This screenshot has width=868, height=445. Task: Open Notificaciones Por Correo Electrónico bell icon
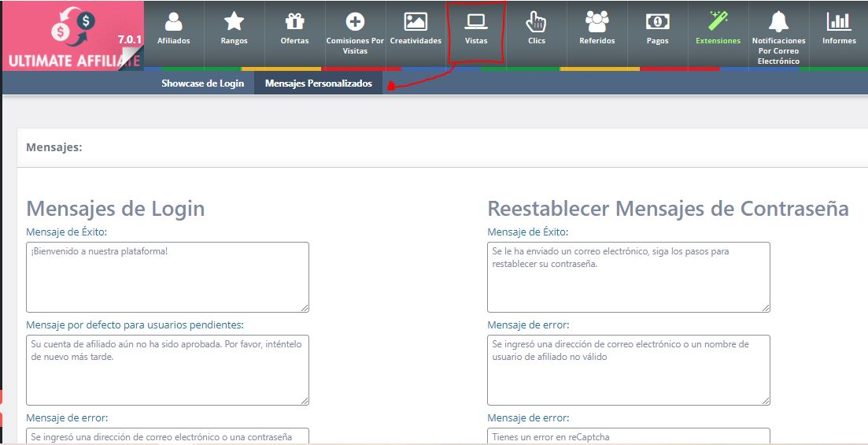778,22
